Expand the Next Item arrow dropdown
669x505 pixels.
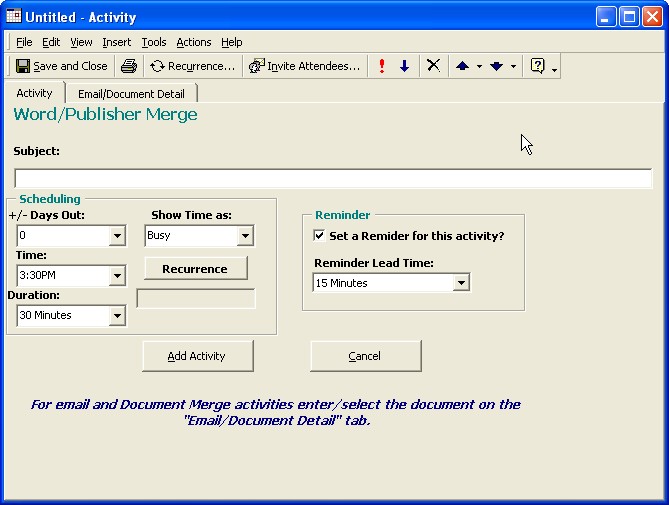click(513, 67)
